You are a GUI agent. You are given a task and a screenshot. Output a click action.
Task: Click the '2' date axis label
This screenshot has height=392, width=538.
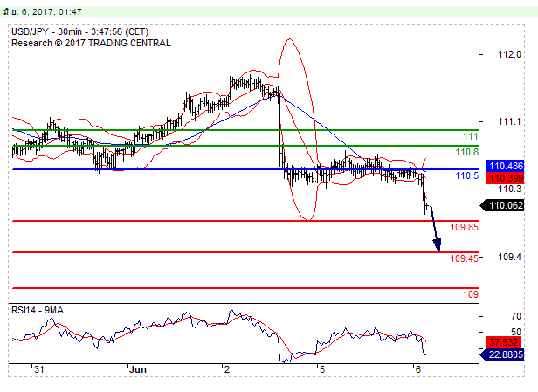[x=226, y=369]
